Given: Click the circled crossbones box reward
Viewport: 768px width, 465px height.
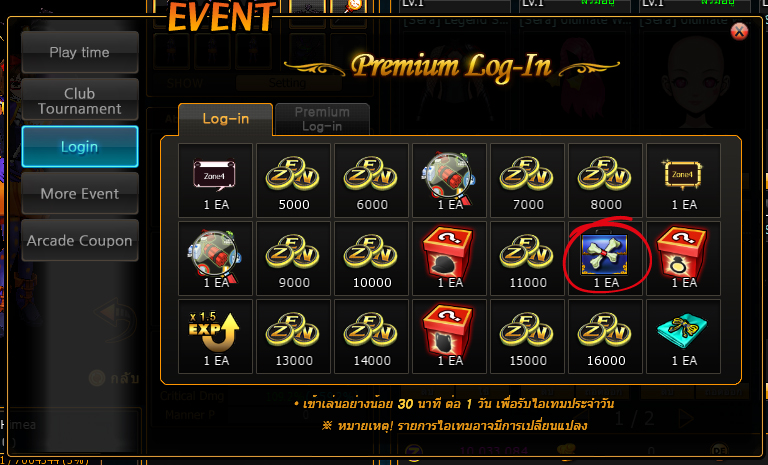Looking at the screenshot, I should point(605,258).
